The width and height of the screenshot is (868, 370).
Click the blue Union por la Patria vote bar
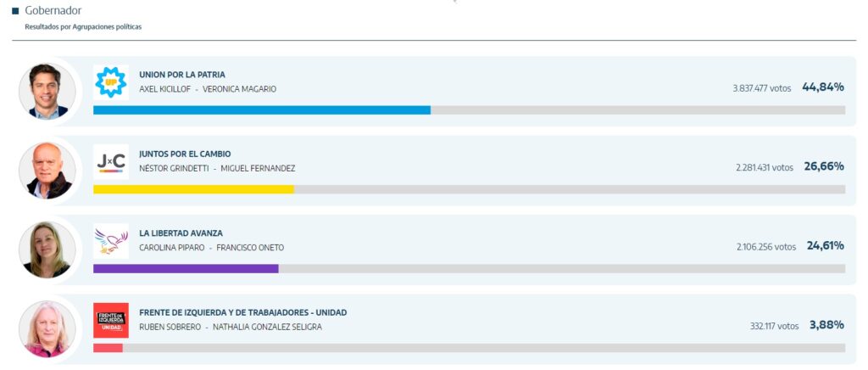261,109
